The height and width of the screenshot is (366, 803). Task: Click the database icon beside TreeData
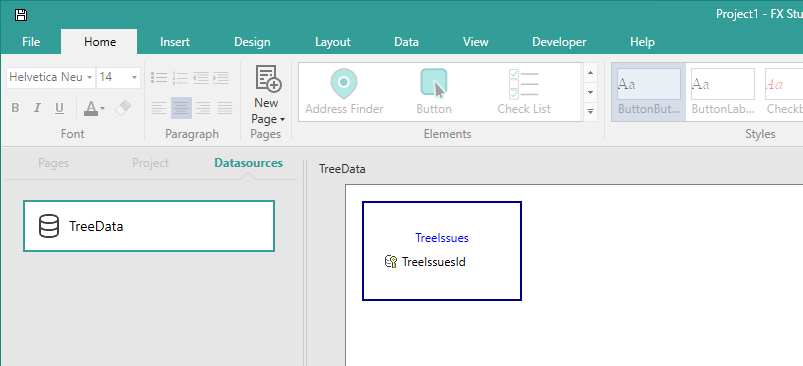tap(49, 226)
